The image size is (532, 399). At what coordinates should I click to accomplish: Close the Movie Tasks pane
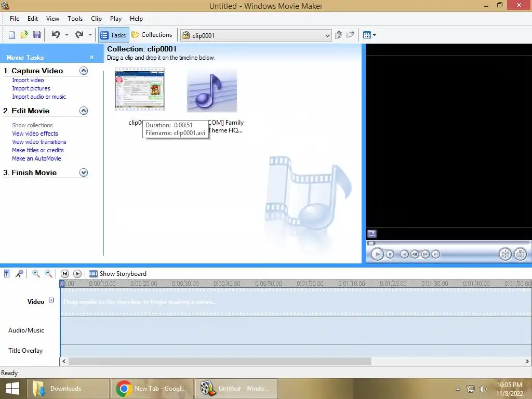pyautogui.click(x=91, y=57)
